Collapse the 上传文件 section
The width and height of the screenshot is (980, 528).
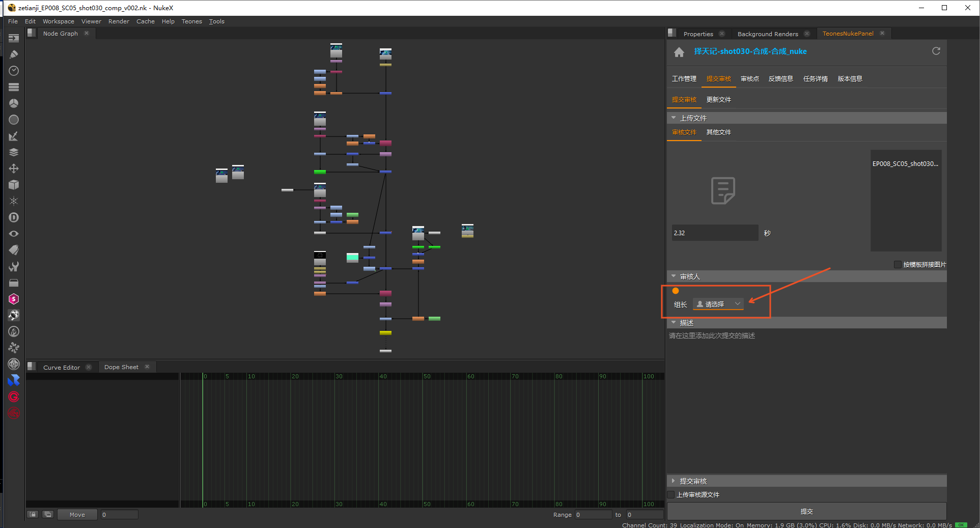point(674,118)
